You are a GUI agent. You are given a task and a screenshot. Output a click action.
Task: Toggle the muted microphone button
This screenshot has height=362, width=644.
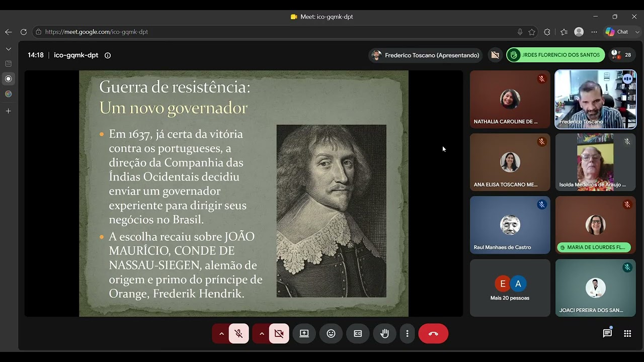point(239,333)
